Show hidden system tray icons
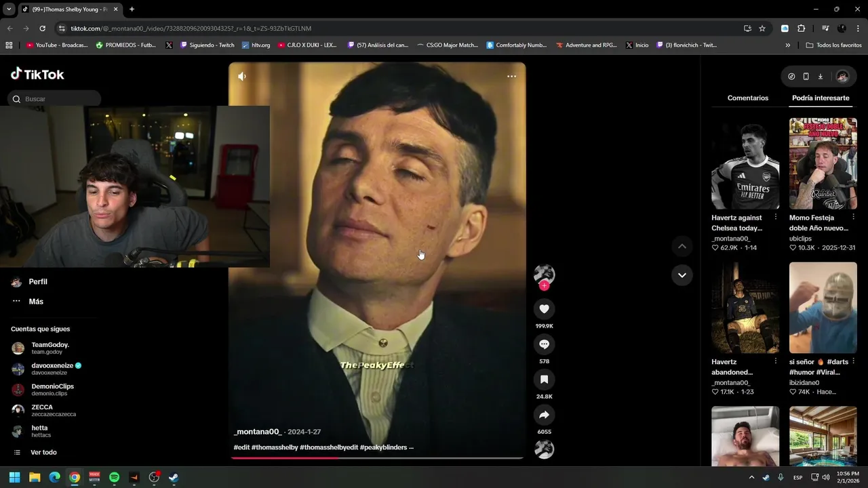 click(x=751, y=477)
